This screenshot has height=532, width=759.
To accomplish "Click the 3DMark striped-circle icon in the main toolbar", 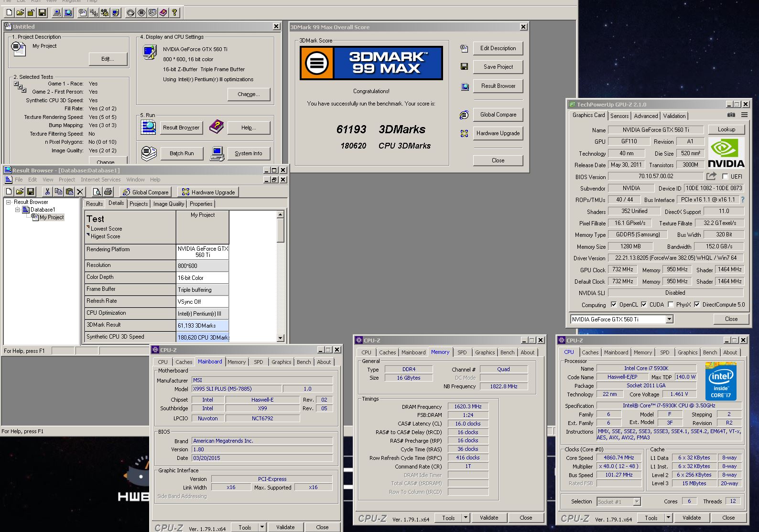I will pyautogui.click(x=141, y=12).
